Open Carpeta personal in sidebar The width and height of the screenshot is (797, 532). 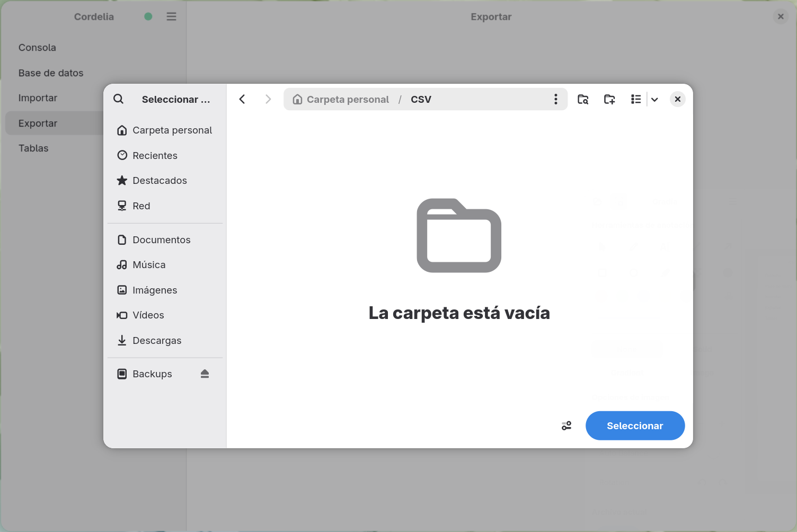pos(165,130)
